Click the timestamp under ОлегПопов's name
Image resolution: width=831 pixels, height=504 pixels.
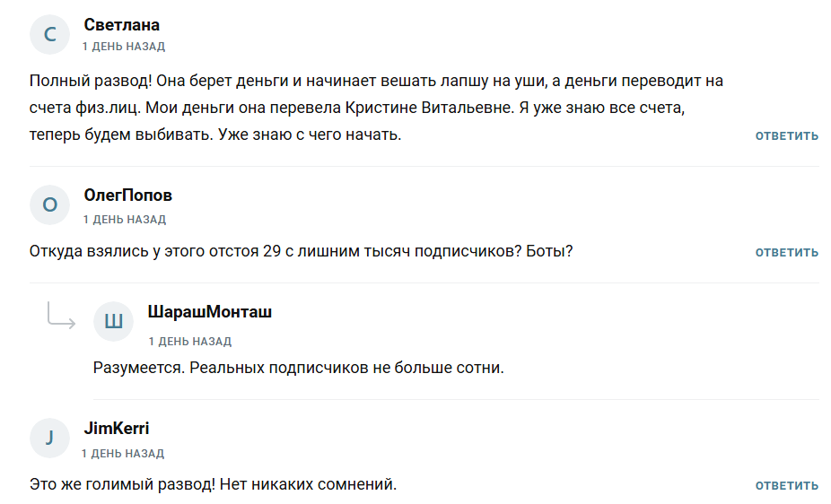point(124,220)
